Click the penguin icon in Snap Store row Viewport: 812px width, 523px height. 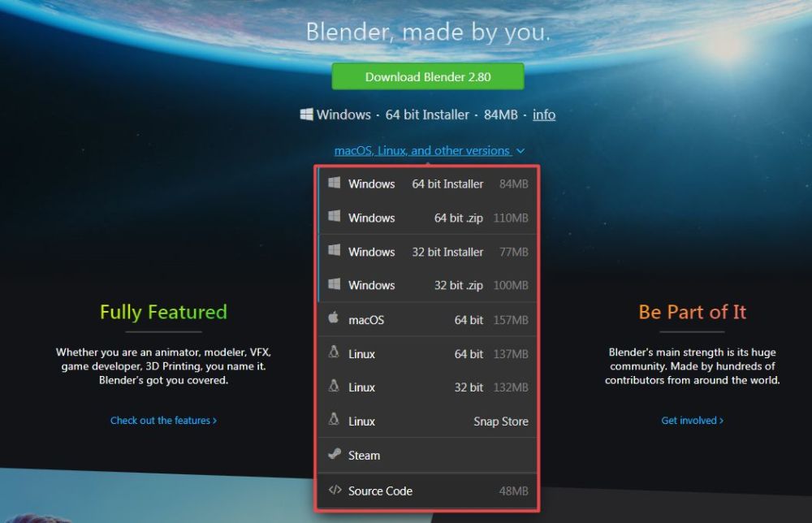(x=334, y=419)
